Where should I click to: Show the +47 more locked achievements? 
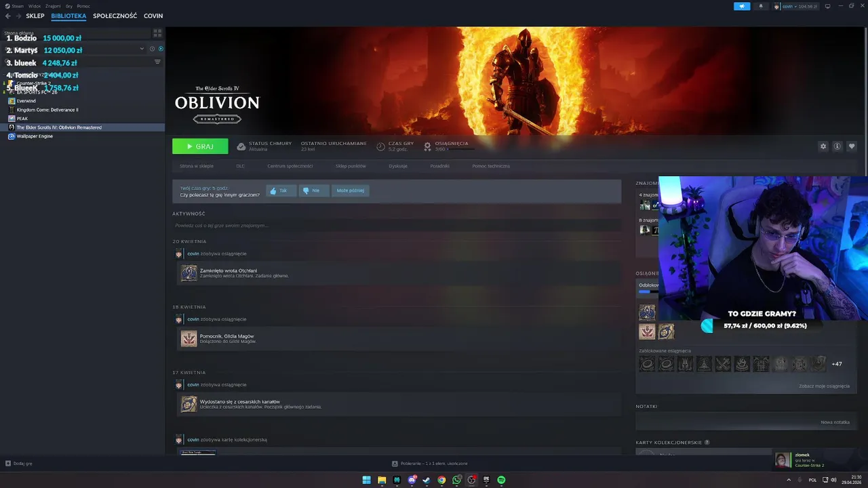pyautogui.click(x=837, y=364)
